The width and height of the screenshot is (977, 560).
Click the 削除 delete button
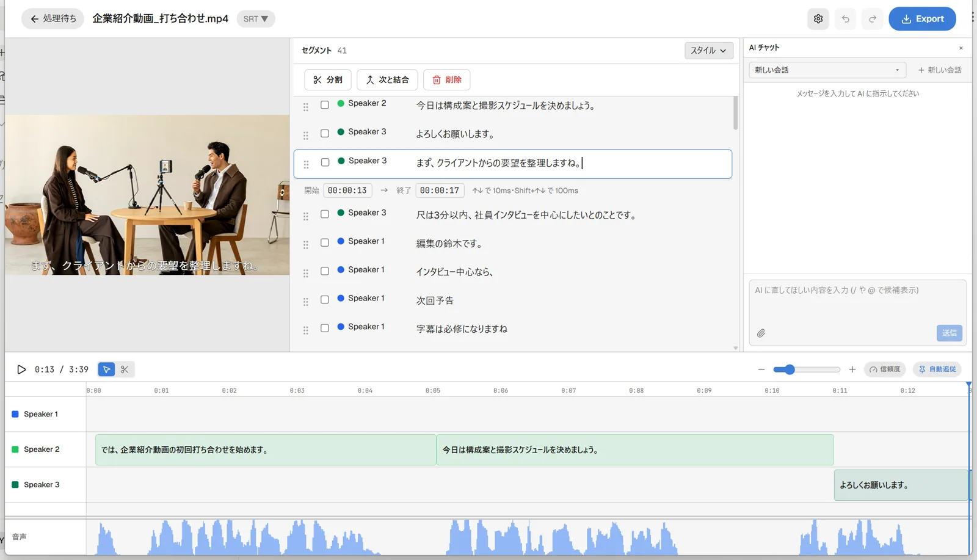447,80
